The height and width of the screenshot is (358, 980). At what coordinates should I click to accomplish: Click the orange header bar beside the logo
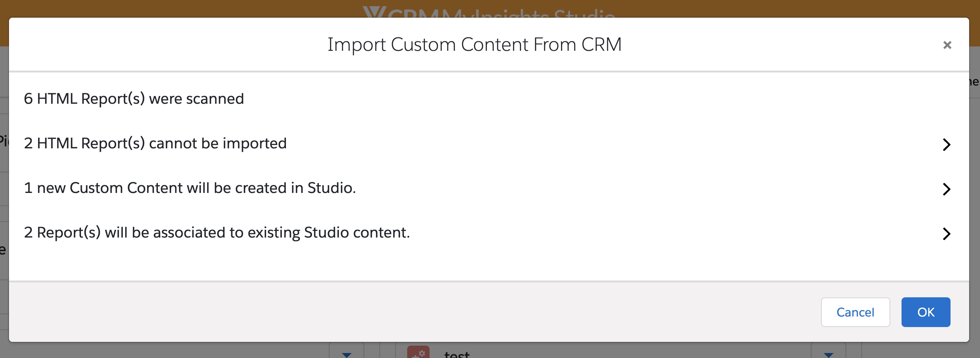190,8
